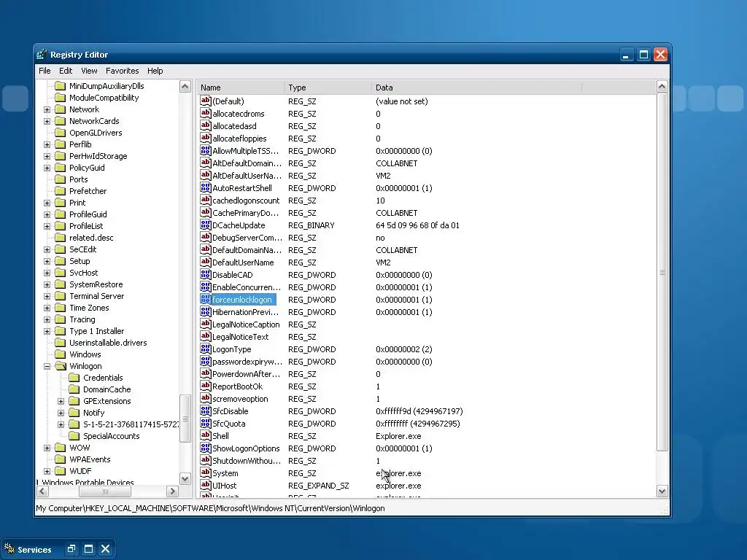Click the icon next to ShowLogonOptions
Screen dimensions: 747x560
tap(205, 448)
